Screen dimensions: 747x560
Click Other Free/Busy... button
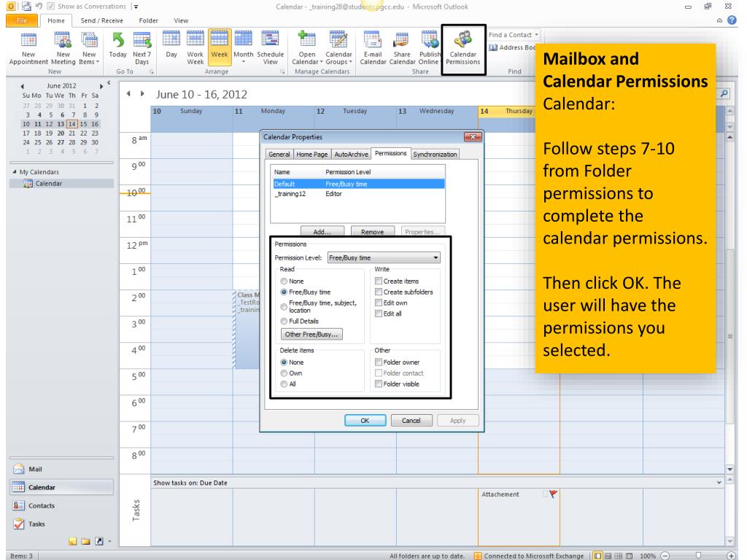[x=311, y=334]
